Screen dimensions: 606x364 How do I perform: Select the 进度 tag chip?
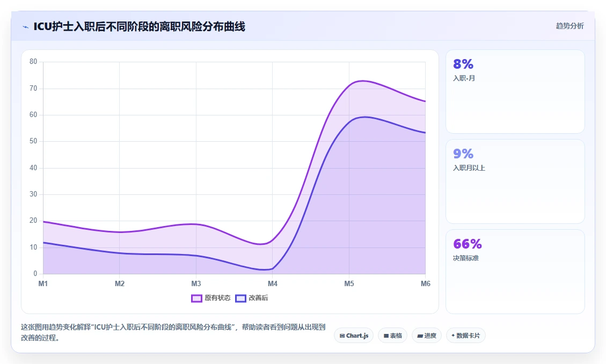426,336
